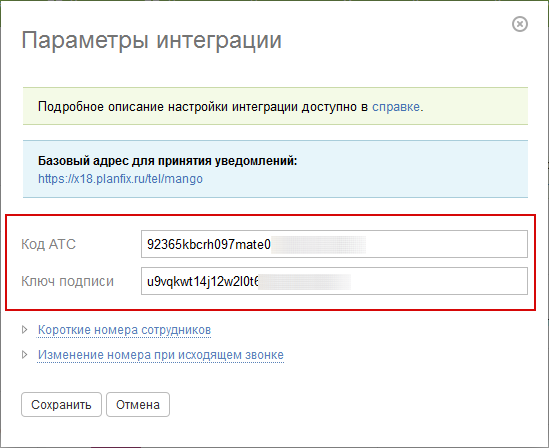The width and height of the screenshot is (549, 448).
Task: Cancel changes with Отмена button
Action: pyautogui.click(x=138, y=404)
